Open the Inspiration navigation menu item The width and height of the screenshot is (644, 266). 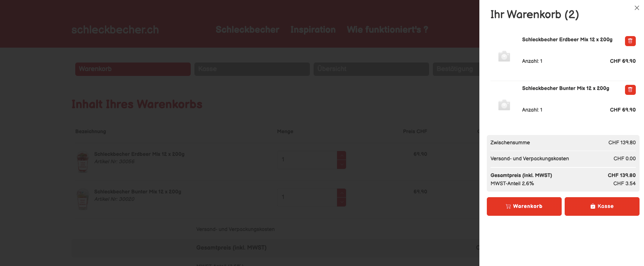click(313, 30)
